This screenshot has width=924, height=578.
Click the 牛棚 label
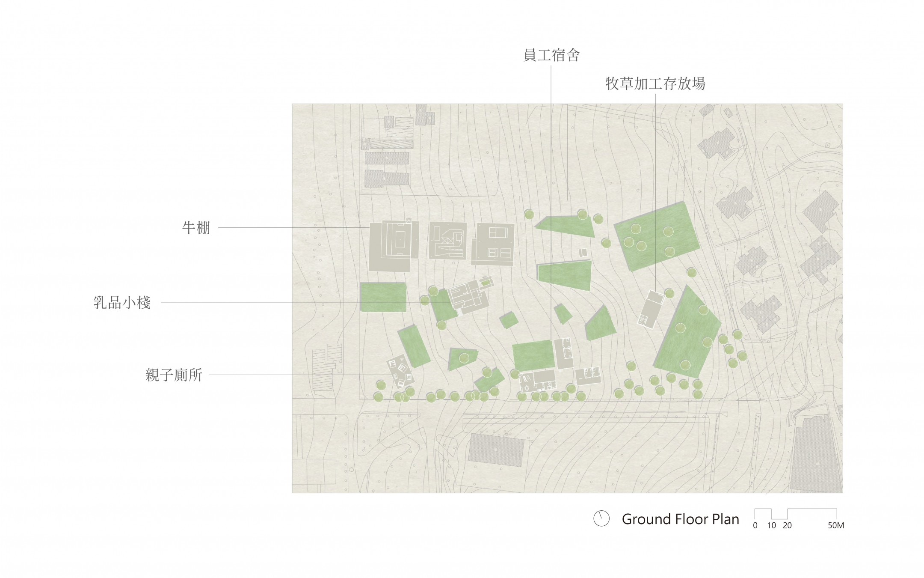coord(196,227)
